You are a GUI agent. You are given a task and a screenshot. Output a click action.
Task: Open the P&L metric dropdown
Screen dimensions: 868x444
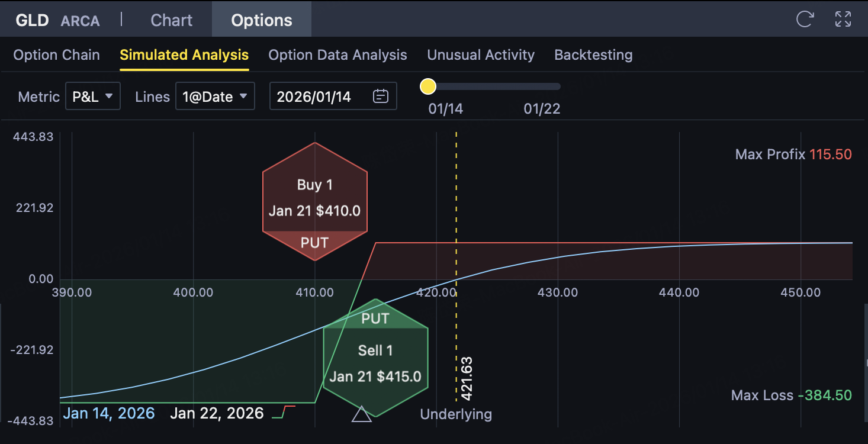93,96
